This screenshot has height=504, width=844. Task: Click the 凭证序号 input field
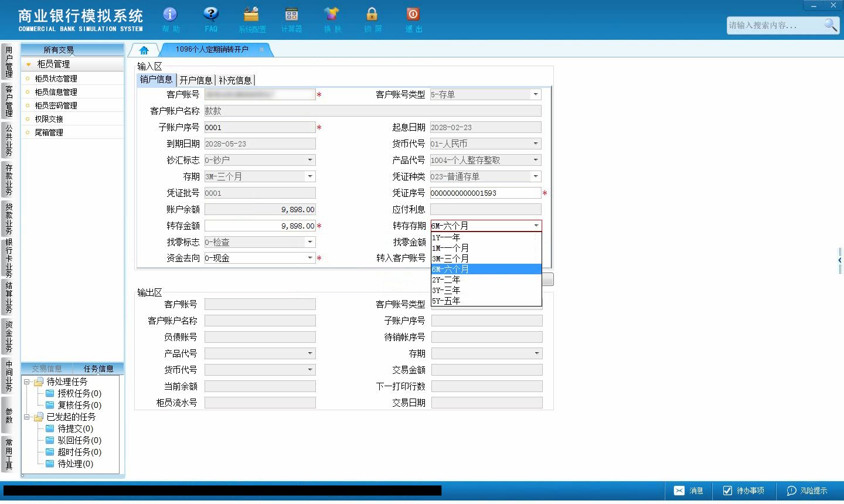click(486, 193)
